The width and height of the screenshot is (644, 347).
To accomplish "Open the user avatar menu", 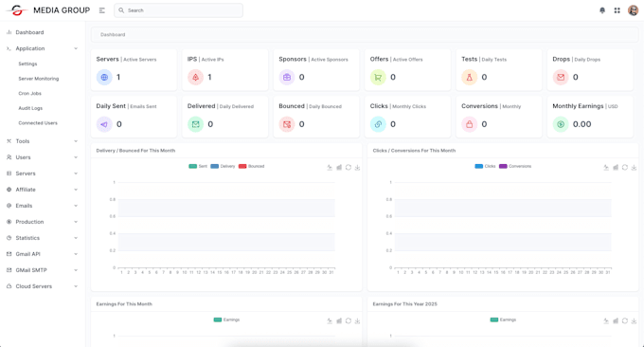I will (x=633, y=10).
